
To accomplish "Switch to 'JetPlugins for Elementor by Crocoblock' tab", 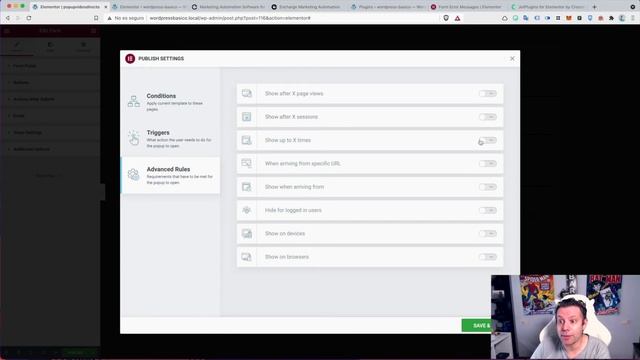I will 548,7.
